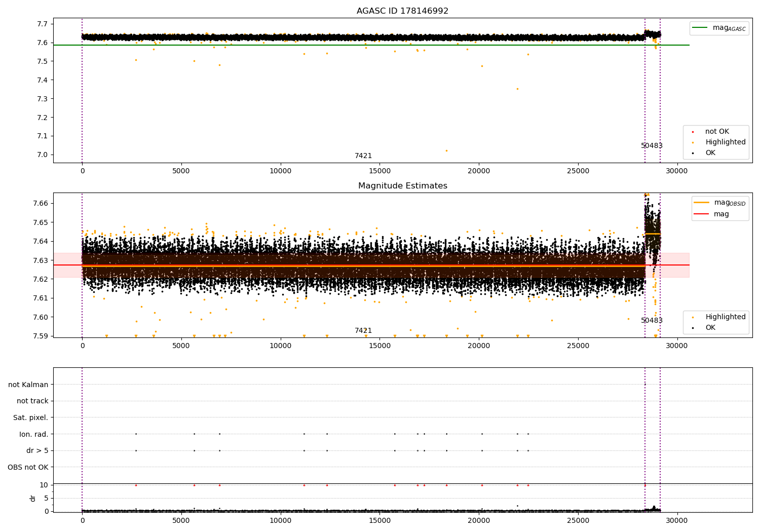This screenshot has width=760, height=532.
Task: Click the 7.66 tick on Magnitude Estimates y-axis
Action: click(x=41, y=204)
